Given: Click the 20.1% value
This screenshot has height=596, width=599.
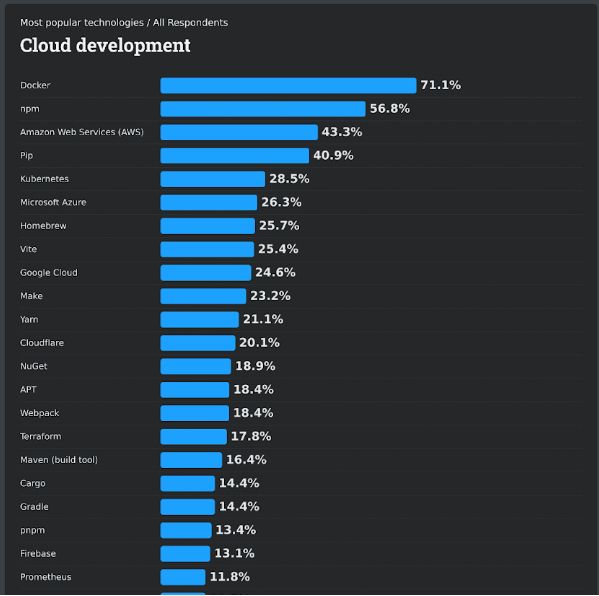Looking at the screenshot, I should [x=259, y=343].
